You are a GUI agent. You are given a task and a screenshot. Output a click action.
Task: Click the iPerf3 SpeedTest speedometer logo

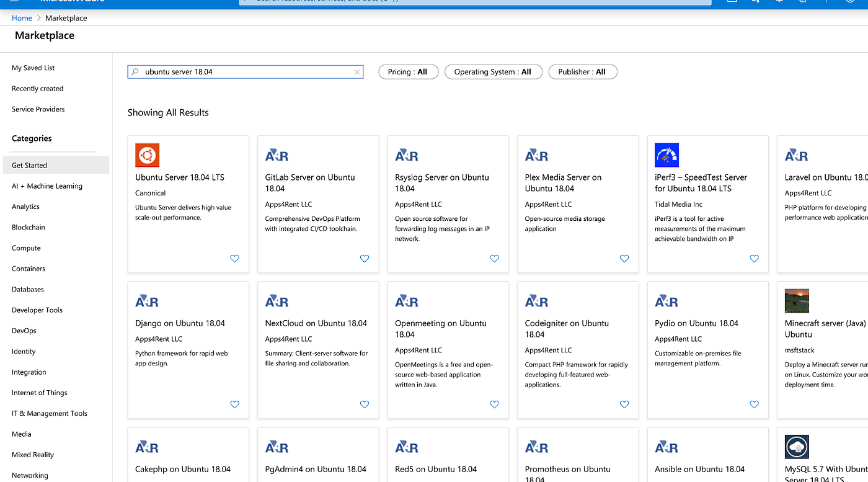coord(667,155)
